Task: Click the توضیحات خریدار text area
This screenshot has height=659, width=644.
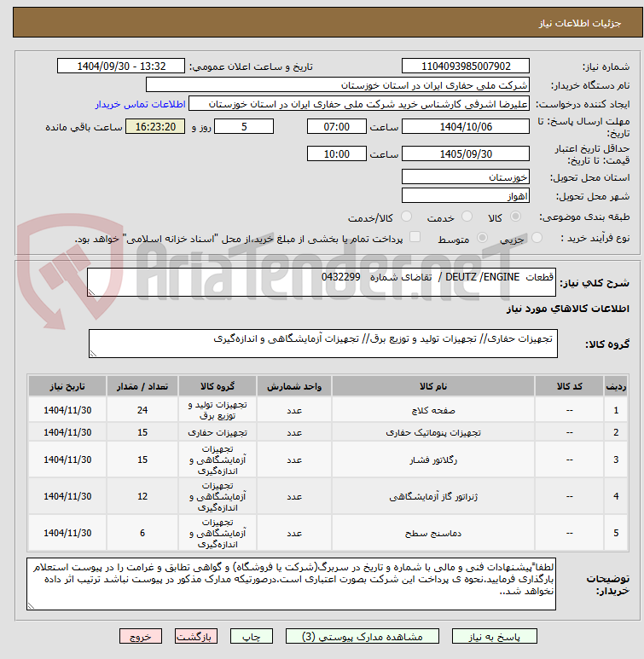Action: pos(291,584)
